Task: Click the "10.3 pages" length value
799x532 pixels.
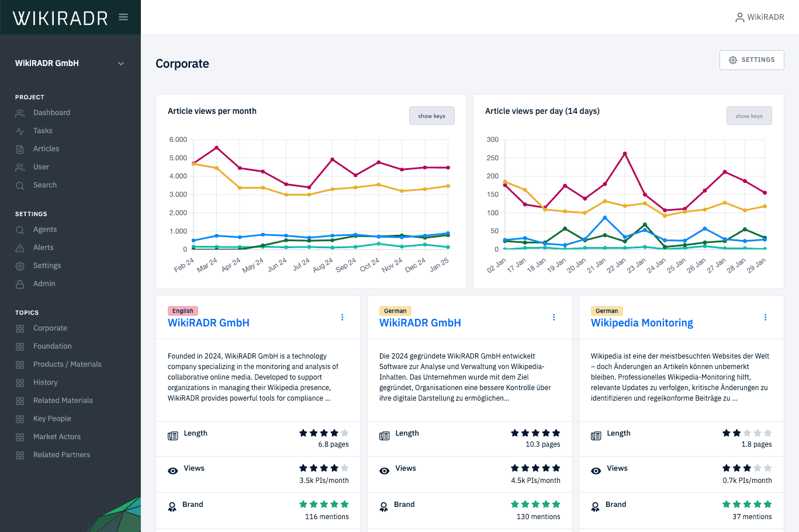Action: point(543,444)
